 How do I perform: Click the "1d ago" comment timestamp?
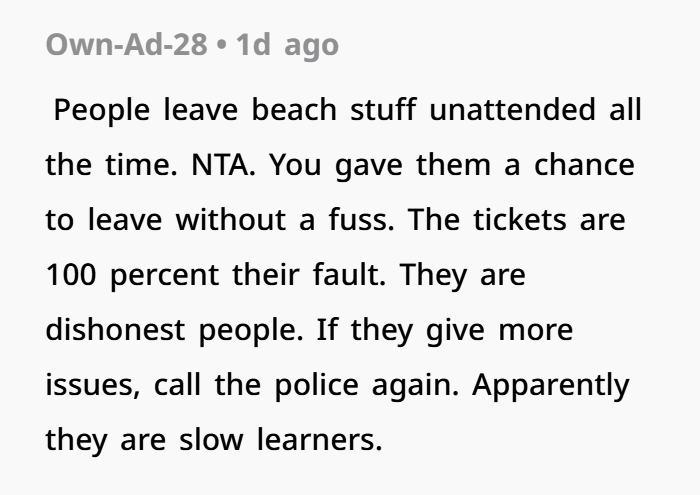tap(287, 46)
